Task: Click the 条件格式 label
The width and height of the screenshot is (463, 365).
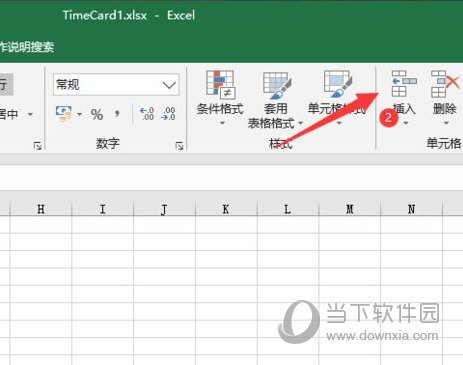Action: [220, 109]
